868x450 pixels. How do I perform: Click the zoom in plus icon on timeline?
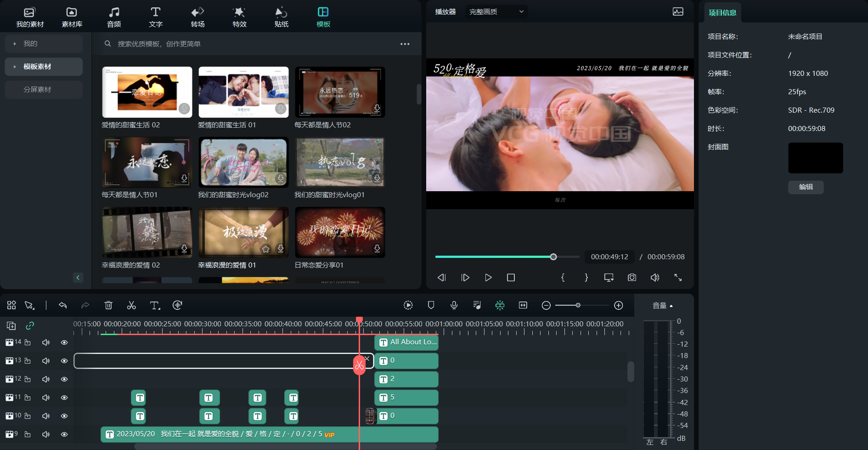click(x=619, y=306)
